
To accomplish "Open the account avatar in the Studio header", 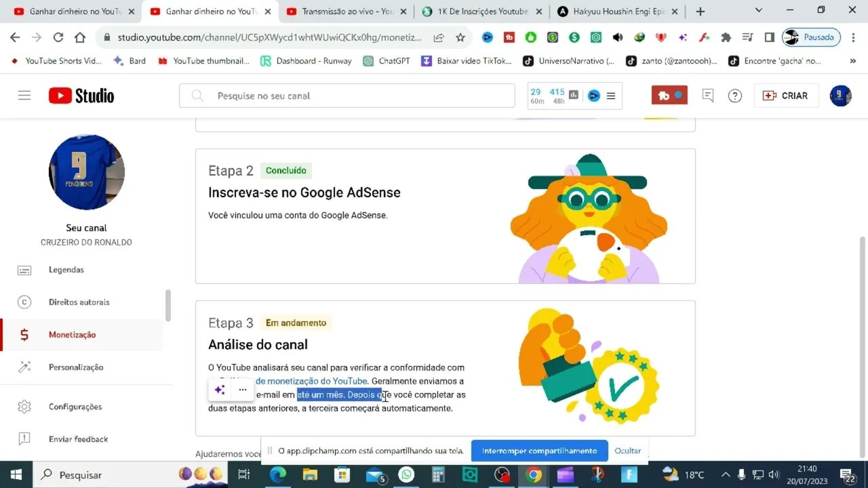I will point(841,96).
